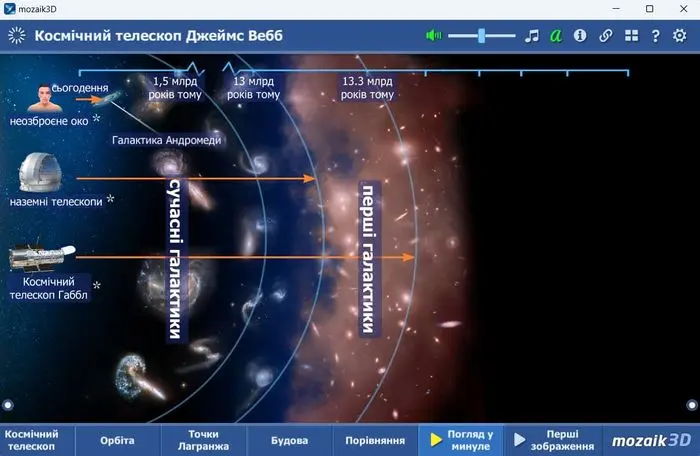Click the vertical сучасні галактики label
The width and height of the screenshot is (700, 456).
175,259
